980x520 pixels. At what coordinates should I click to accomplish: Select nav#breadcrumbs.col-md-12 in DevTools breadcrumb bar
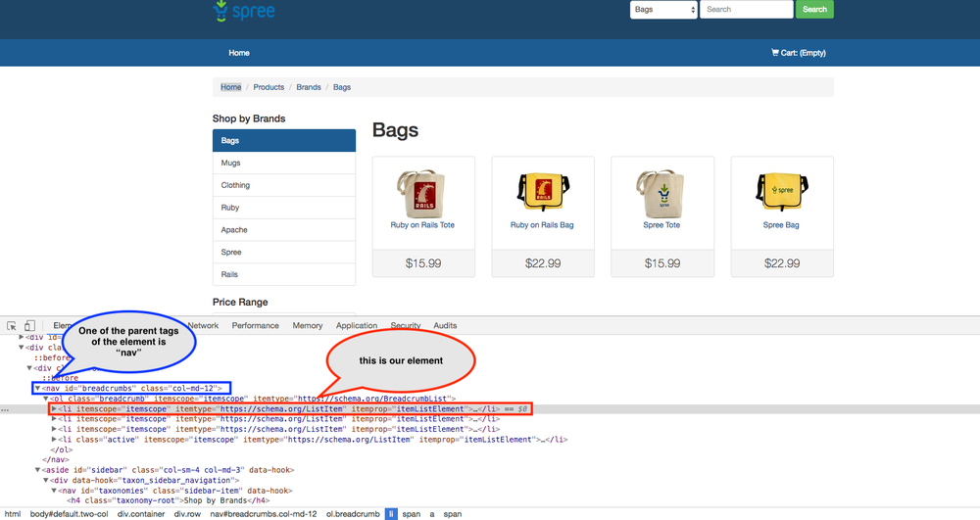pos(263,514)
